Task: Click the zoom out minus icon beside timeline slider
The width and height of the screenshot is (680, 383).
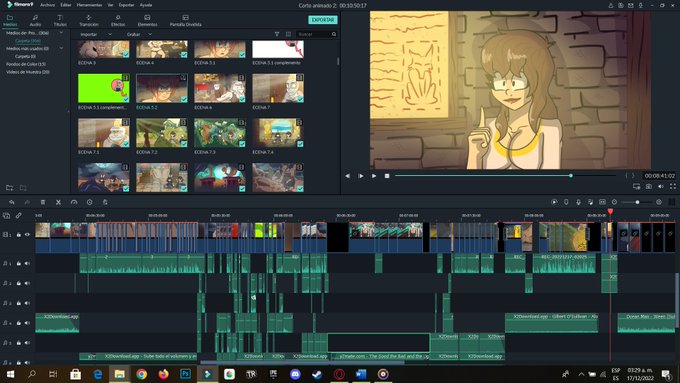Action: click(x=615, y=202)
